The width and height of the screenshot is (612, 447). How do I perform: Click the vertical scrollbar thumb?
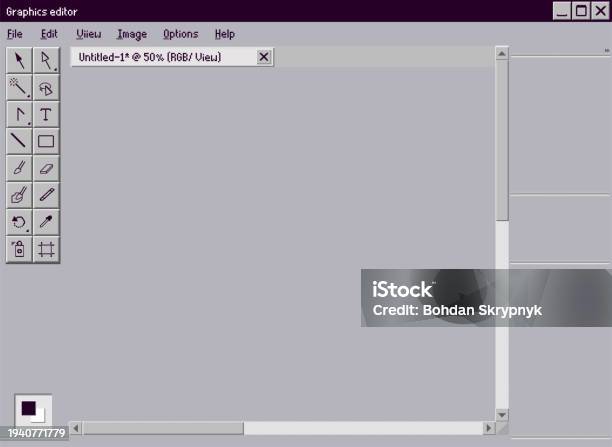click(x=502, y=141)
